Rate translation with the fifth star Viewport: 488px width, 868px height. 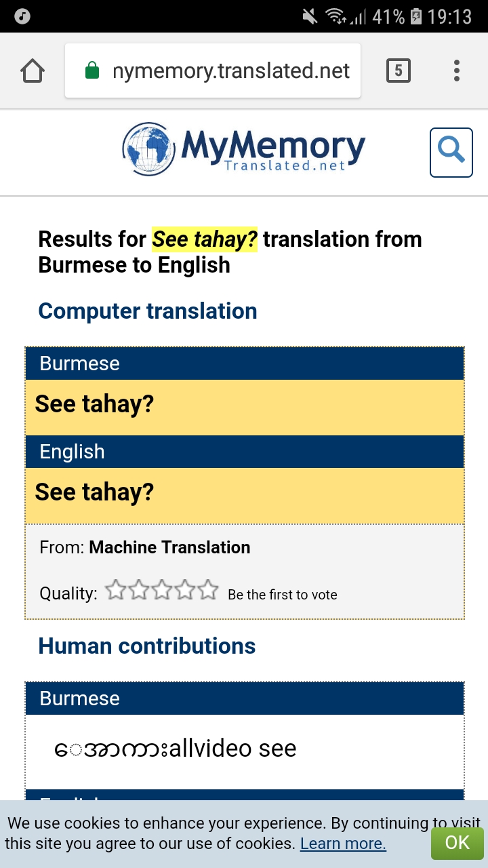(x=208, y=591)
